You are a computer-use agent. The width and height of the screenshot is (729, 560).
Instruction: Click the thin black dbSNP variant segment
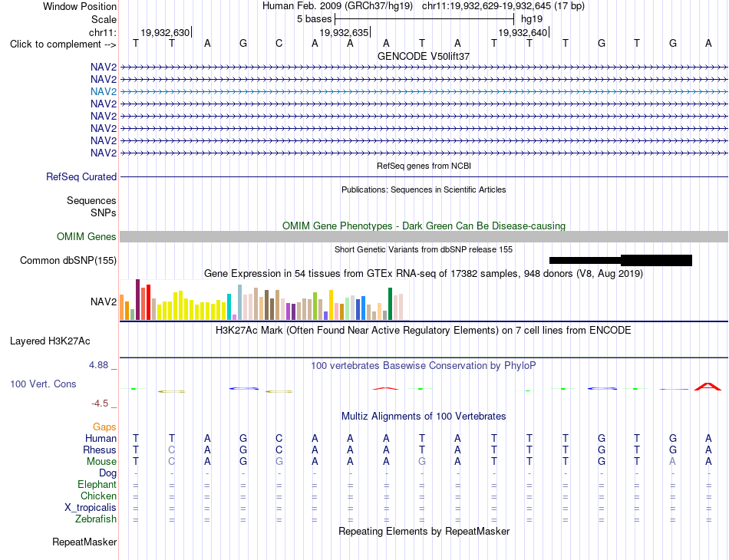[585, 260]
